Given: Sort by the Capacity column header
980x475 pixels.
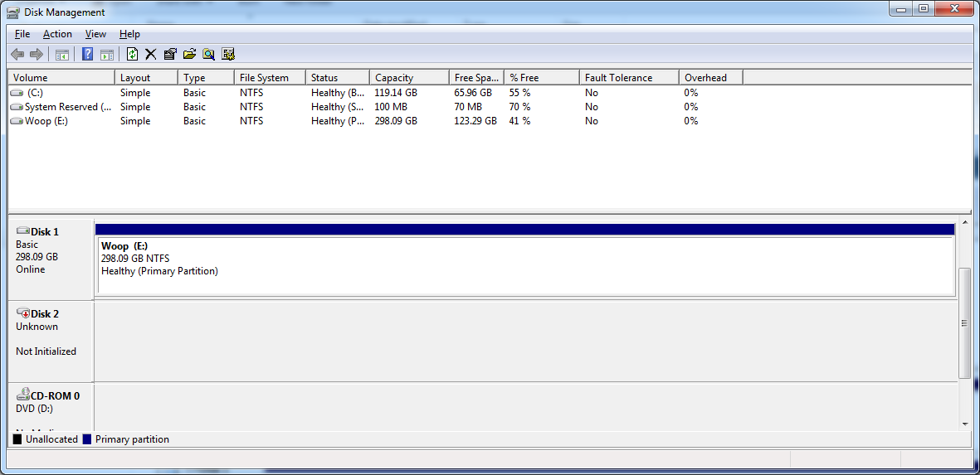Looking at the screenshot, I should tap(409, 77).
